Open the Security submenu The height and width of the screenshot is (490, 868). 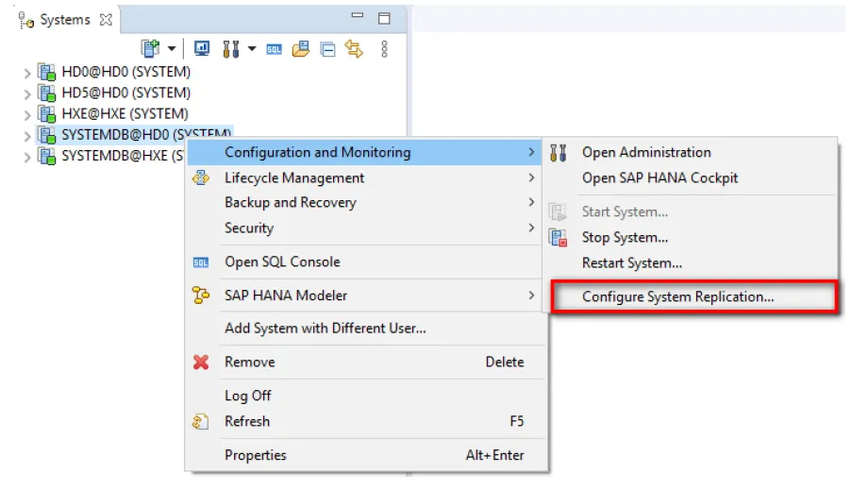[x=364, y=228]
